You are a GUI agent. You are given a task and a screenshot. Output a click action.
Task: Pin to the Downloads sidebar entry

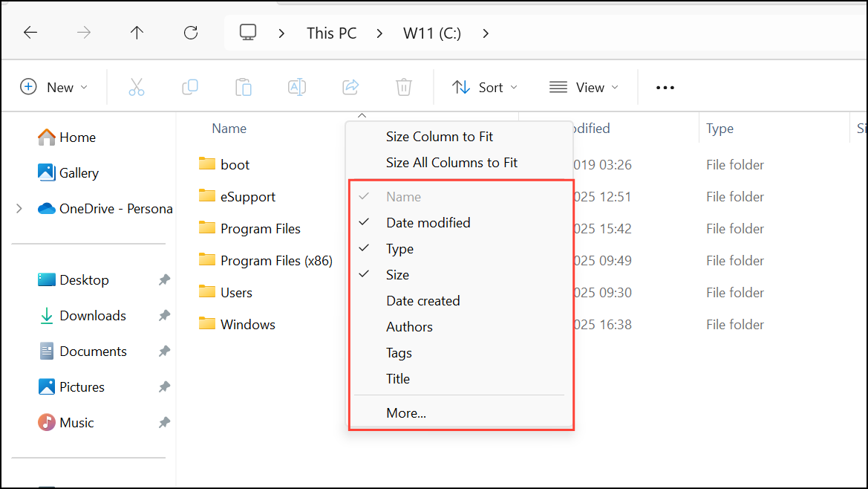pos(163,315)
